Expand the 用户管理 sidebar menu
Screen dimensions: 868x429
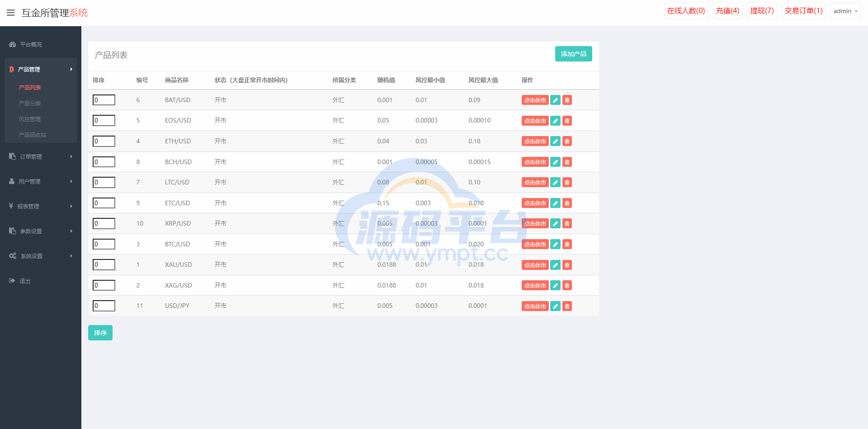click(x=41, y=181)
